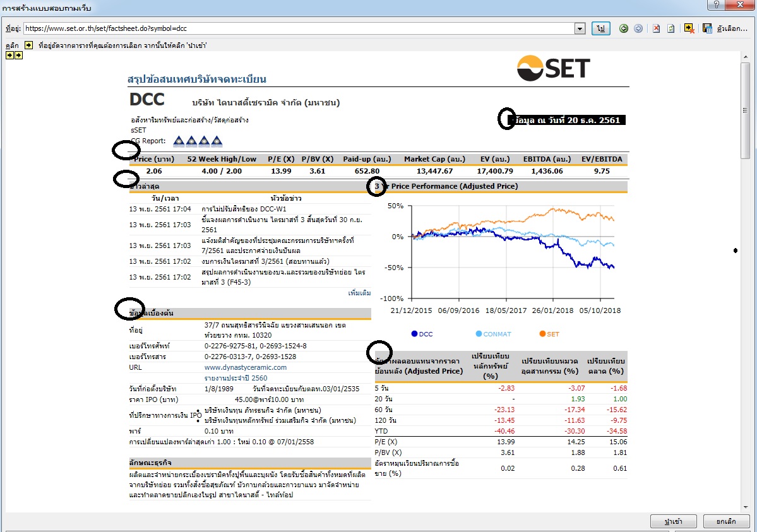Screen dimensions: 757x532
Task: Click the Market Cap value 13,447.67
Action: click(x=434, y=171)
